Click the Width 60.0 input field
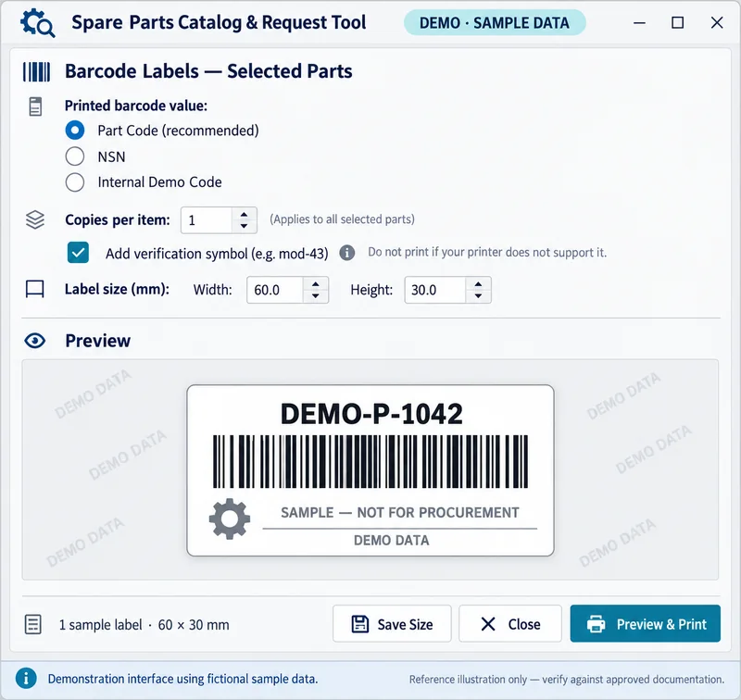Viewport: 741px width, 700px height. coord(274,290)
